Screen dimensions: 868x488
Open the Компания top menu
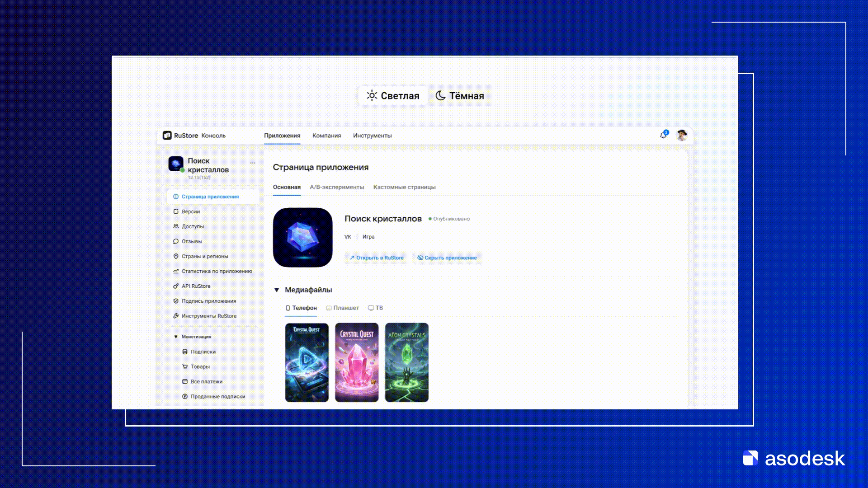(326, 136)
